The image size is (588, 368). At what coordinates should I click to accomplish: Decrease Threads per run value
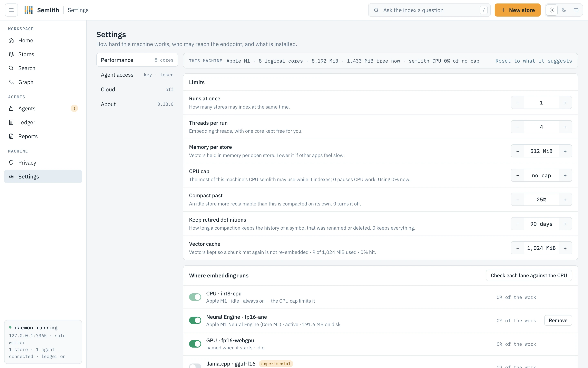(518, 127)
